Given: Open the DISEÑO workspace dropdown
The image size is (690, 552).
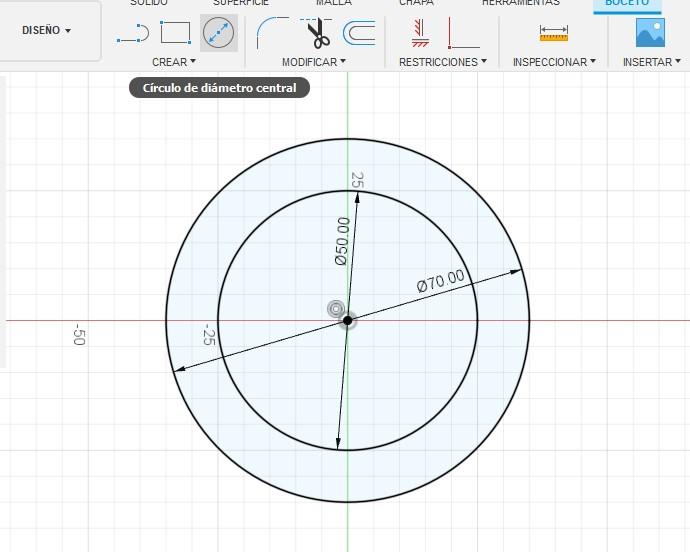Looking at the screenshot, I should coord(46,30).
